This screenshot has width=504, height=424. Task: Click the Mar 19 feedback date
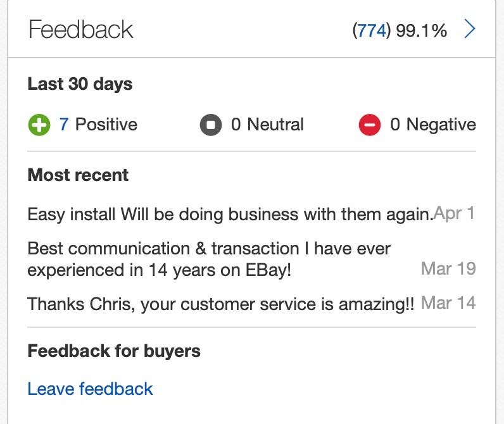[x=448, y=268]
